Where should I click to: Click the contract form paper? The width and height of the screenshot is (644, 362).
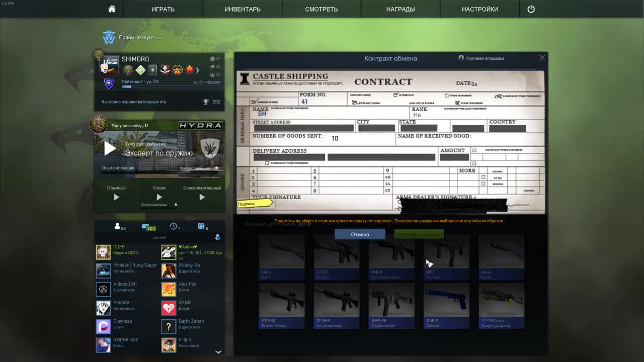pyautogui.click(x=391, y=142)
